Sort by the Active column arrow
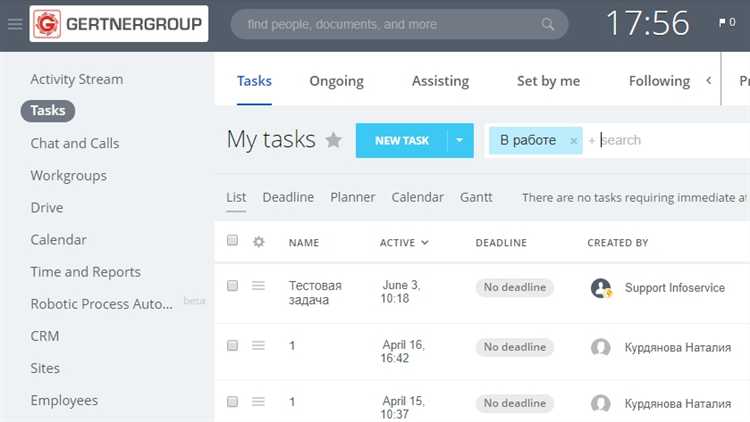750x422 pixels. point(425,243)
